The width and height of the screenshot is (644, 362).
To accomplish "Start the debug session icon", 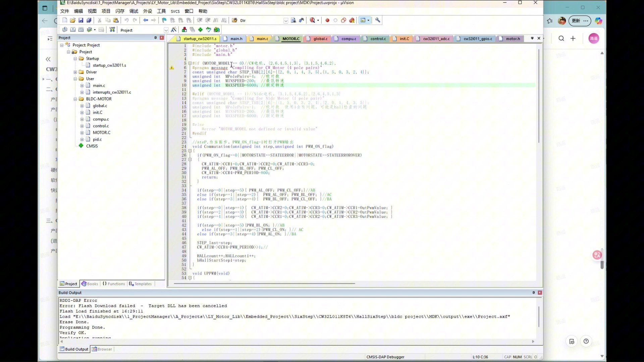I will click(313, 20).
